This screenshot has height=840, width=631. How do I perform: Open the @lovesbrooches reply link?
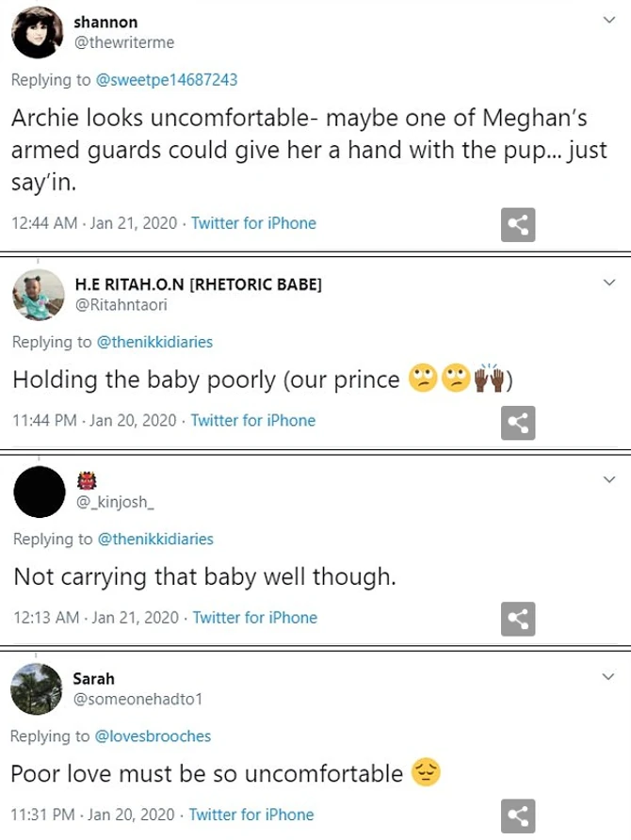[x=154, y=736]
